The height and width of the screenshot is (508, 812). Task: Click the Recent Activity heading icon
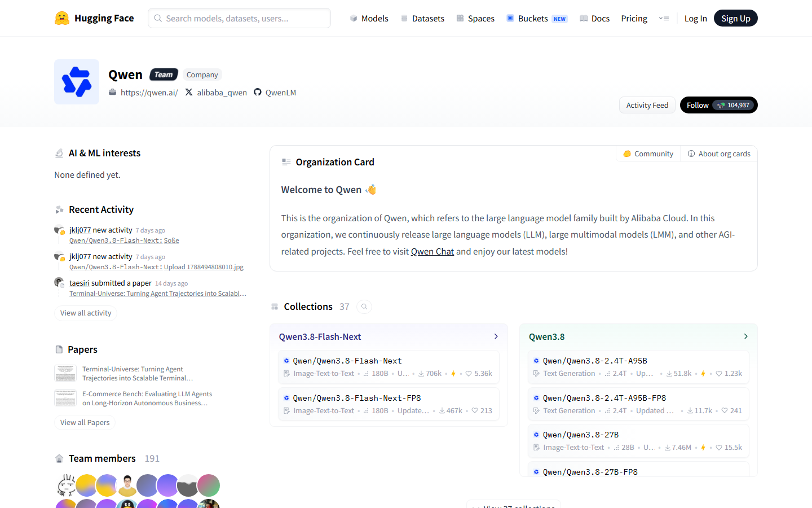(x=59, y=210)
